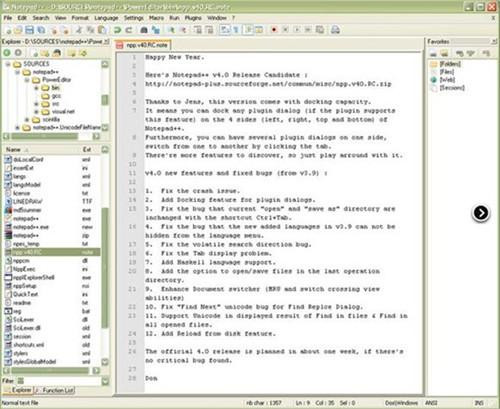Select the [Web] item in Favorites

click(x=447, y=80)
